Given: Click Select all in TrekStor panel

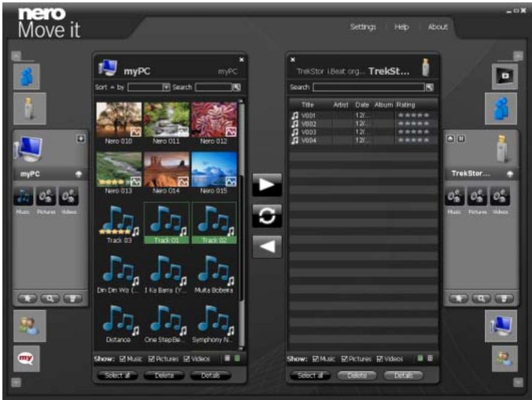Looking at the screenshot, I should pos(310,375).
